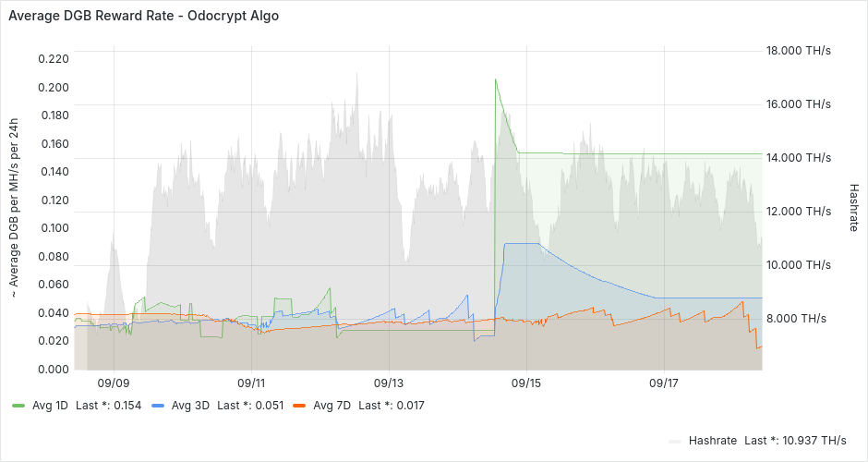Click the 0.020 left axis value
The image size is (868, 462).
[54, 341]
